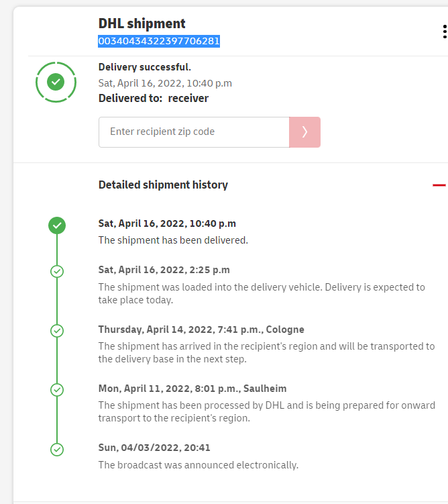Click the DHL shipment title
Screen dimensions: 448x504
tap(142, 23)
